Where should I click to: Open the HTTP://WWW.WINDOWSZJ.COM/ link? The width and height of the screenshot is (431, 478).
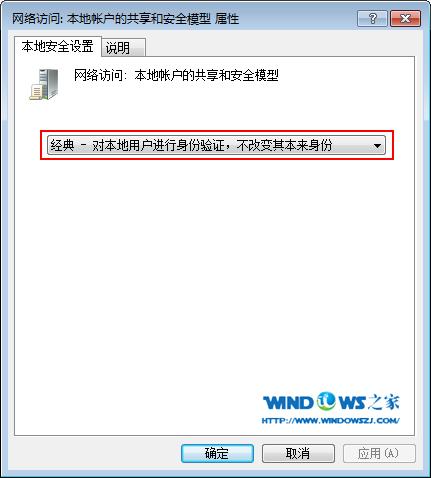pyautogui.click(x=331, y=421)
